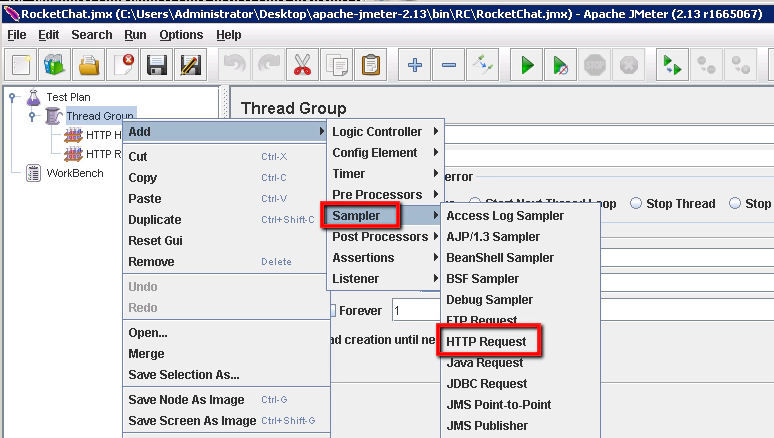Select the Test Plan flask icon
774x438 pixels.
34,97
